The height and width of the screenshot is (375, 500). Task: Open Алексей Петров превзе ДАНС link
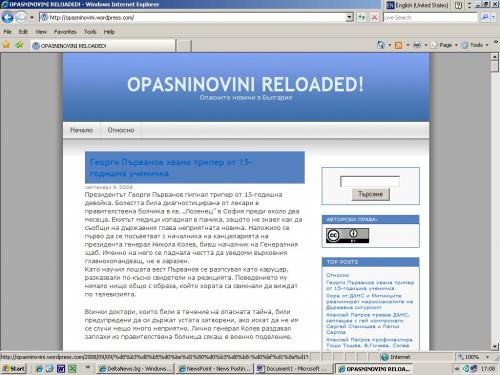pyautogui.click(x=367, y=323)
